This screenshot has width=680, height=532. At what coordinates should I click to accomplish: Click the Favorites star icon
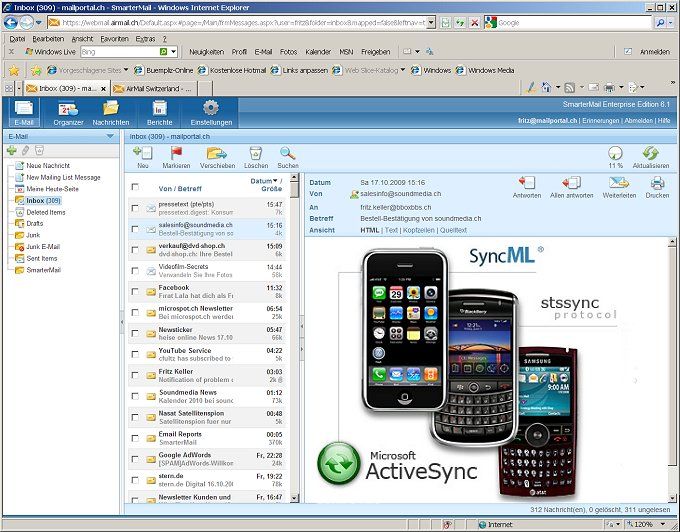pos(14,70)
